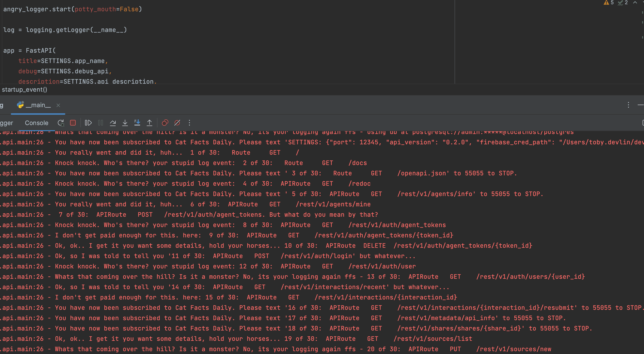Click the console line with '/rest/v1/auth/login'
This screenshot has width=644, height=354.
208,256
